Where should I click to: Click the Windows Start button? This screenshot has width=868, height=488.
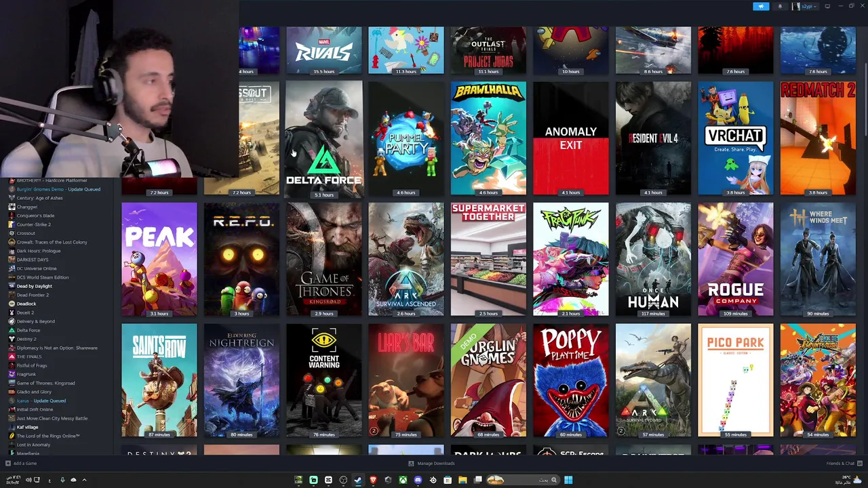tap(568, 480)
